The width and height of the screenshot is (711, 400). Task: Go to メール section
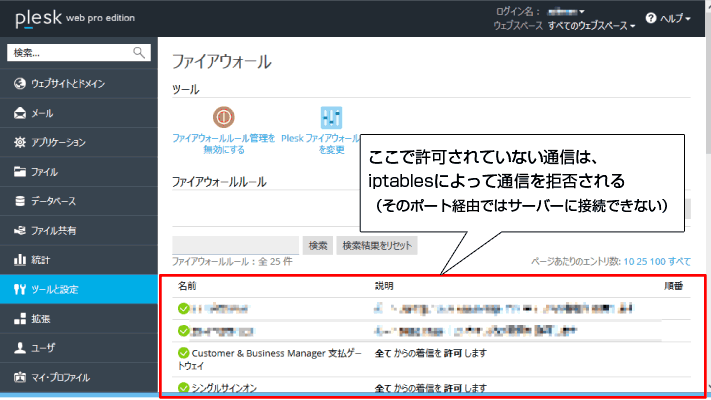coord(79,113)
